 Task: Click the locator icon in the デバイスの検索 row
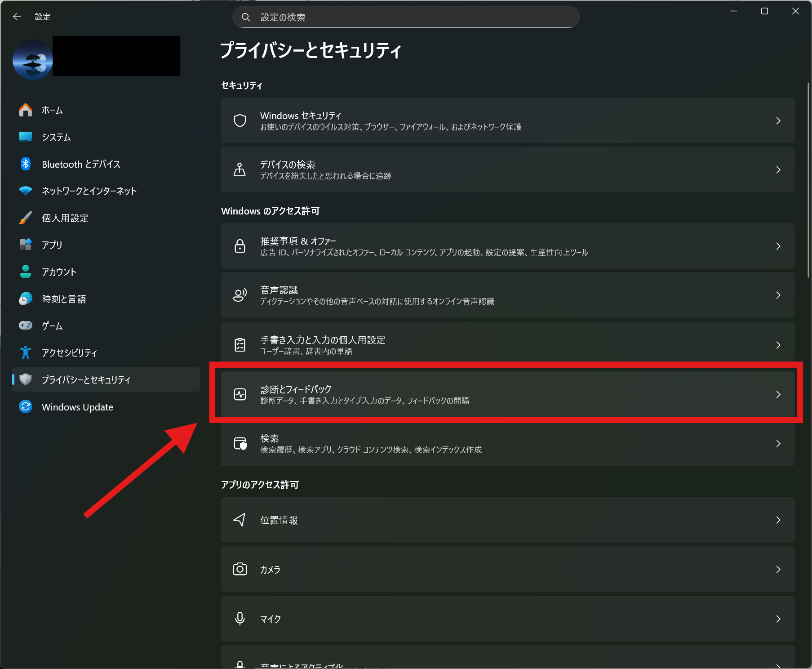240,169
